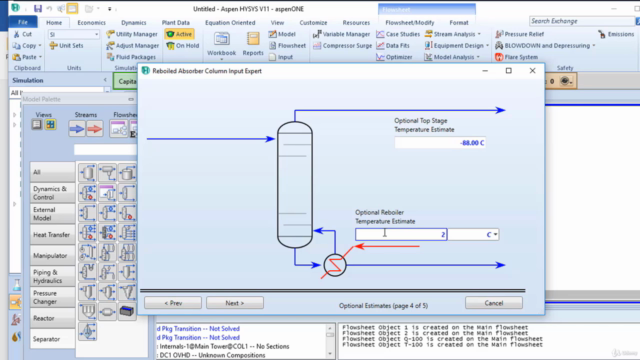Select the All palette category
The image size is (640, 360).
tap(52, 172)
